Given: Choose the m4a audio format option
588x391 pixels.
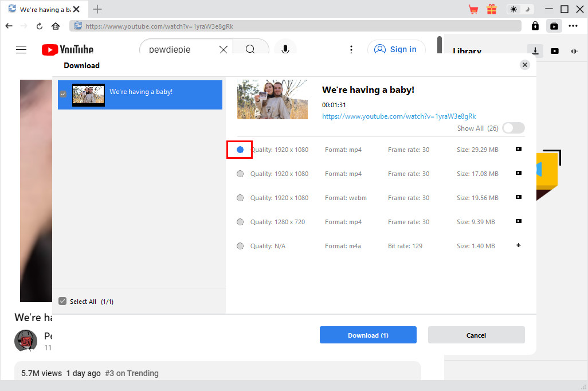Looking at the screenshot, I should click(240, 246).
